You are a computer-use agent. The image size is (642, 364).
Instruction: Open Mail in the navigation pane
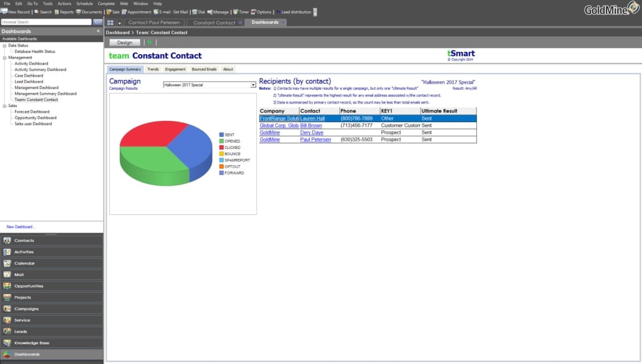[x=52, y=275]
